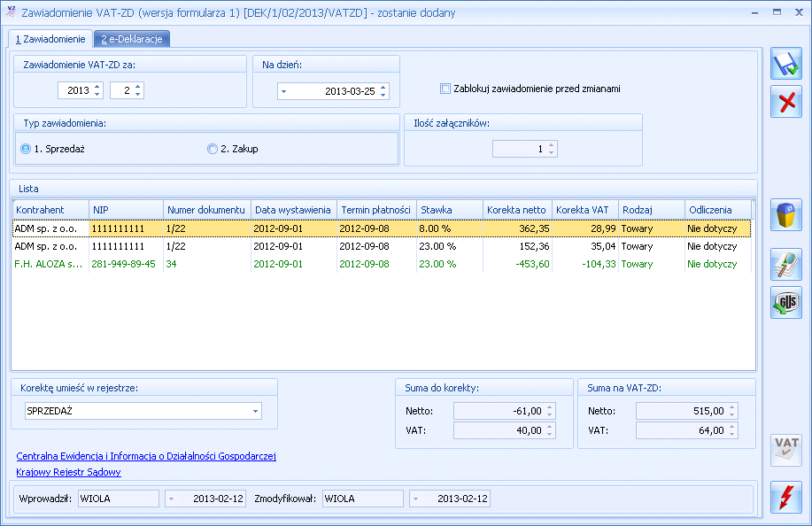Switch to the 2 e-Deklaracje tab
Screen dimensions: 812x526
[x=132, y=39]
